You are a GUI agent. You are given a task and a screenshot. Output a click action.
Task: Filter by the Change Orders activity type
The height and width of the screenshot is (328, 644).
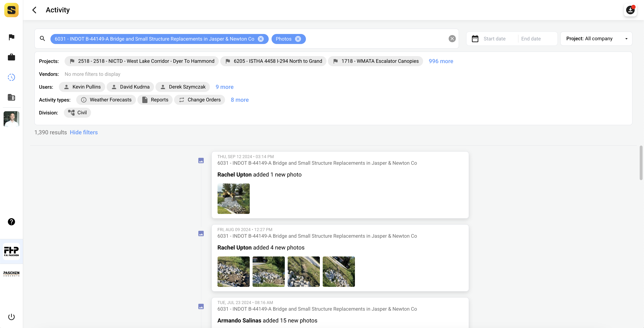click(199, 100)
